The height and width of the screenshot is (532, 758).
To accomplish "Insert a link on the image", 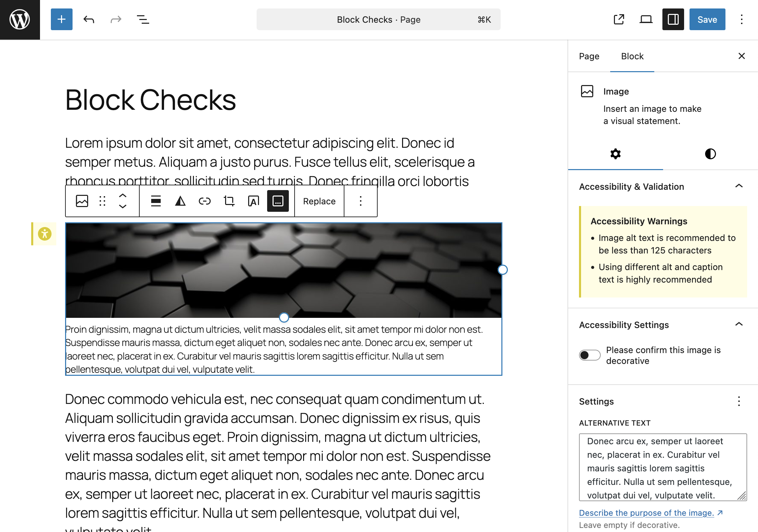I will point(205,201).
